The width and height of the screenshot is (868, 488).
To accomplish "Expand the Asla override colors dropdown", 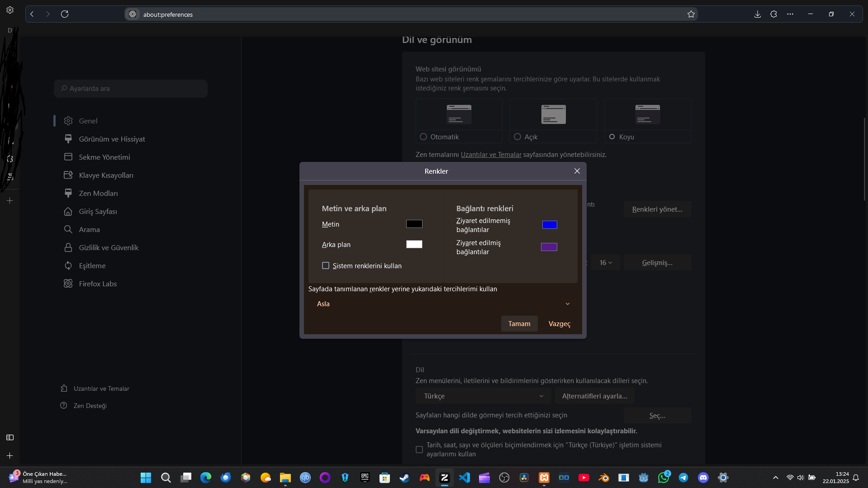I will [x=443, y=304].
